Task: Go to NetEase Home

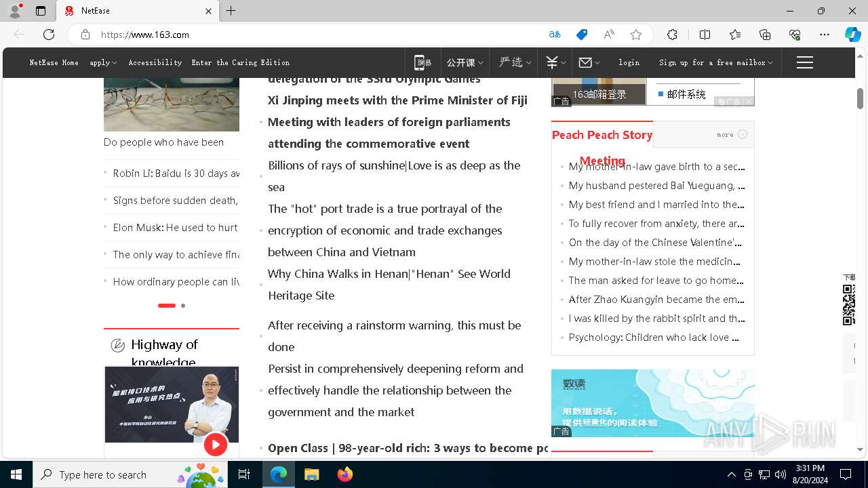Action: tap(54, 62)
